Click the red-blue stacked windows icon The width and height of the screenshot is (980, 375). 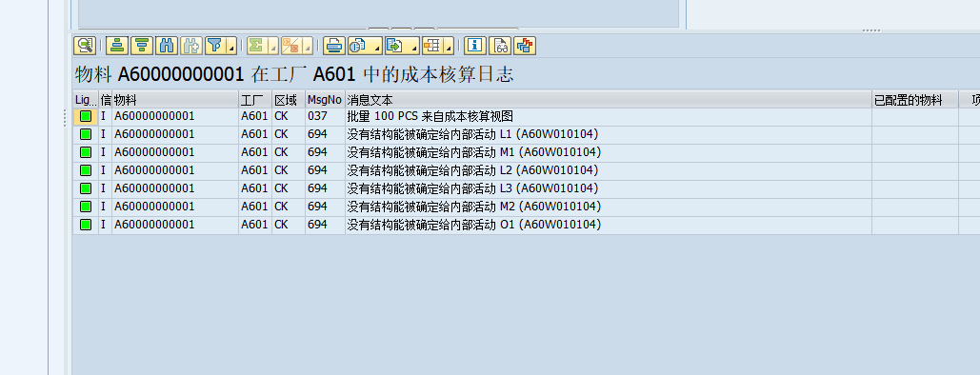click(525, 45)
